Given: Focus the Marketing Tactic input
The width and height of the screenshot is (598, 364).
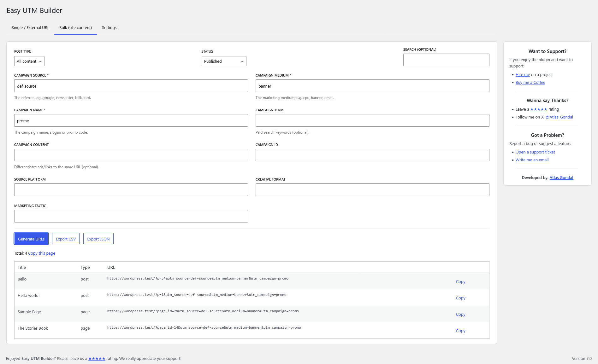Looking at the screenshot, I should [131, 216].
